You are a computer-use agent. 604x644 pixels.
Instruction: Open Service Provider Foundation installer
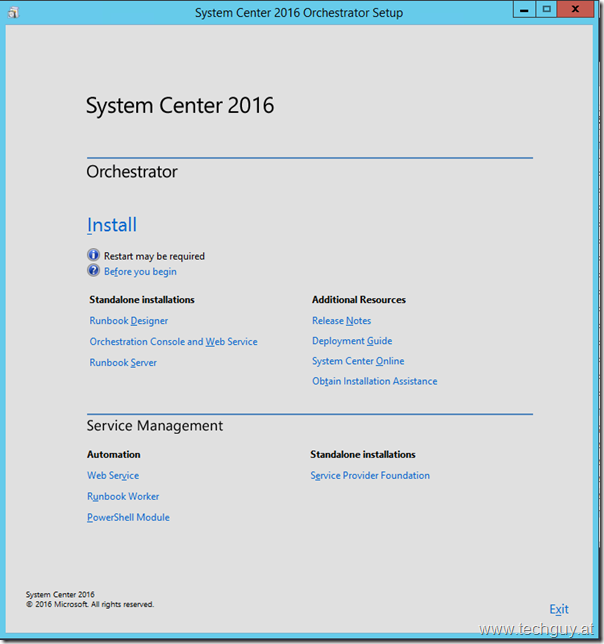(x=370, y=476)
